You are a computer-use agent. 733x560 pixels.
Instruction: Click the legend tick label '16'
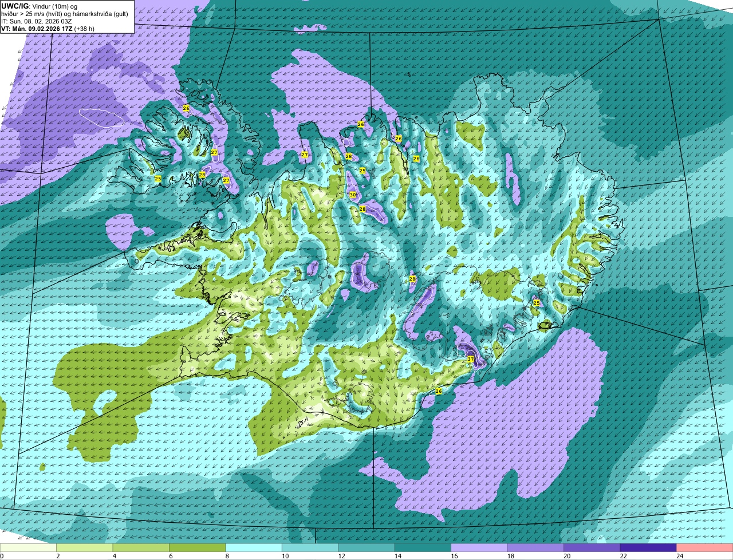[454, 555]
